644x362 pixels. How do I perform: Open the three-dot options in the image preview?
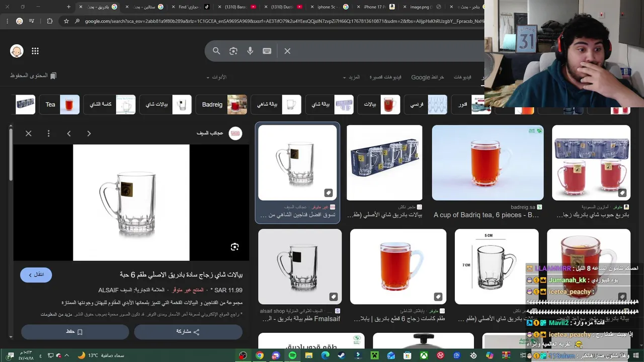coord(49,133)
